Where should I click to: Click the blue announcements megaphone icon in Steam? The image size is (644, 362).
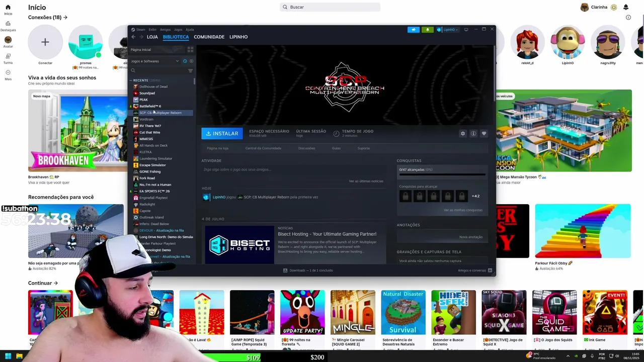[413, 30]
